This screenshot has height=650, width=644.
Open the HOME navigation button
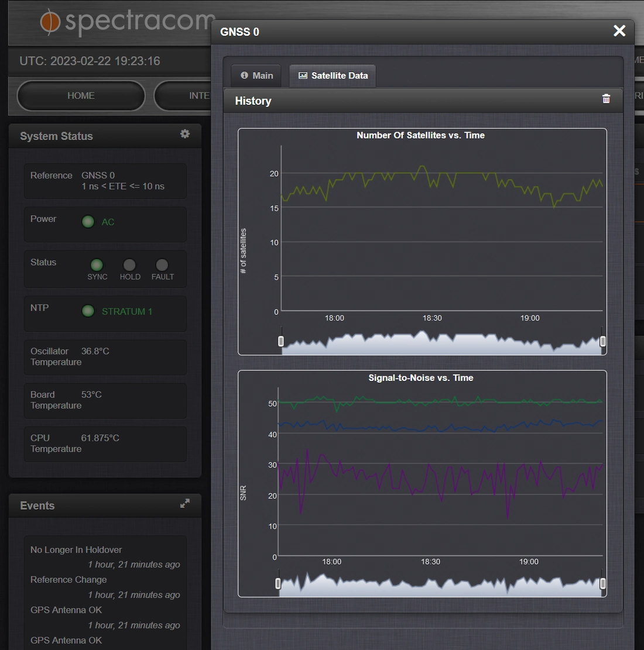(x=81, y=96)
